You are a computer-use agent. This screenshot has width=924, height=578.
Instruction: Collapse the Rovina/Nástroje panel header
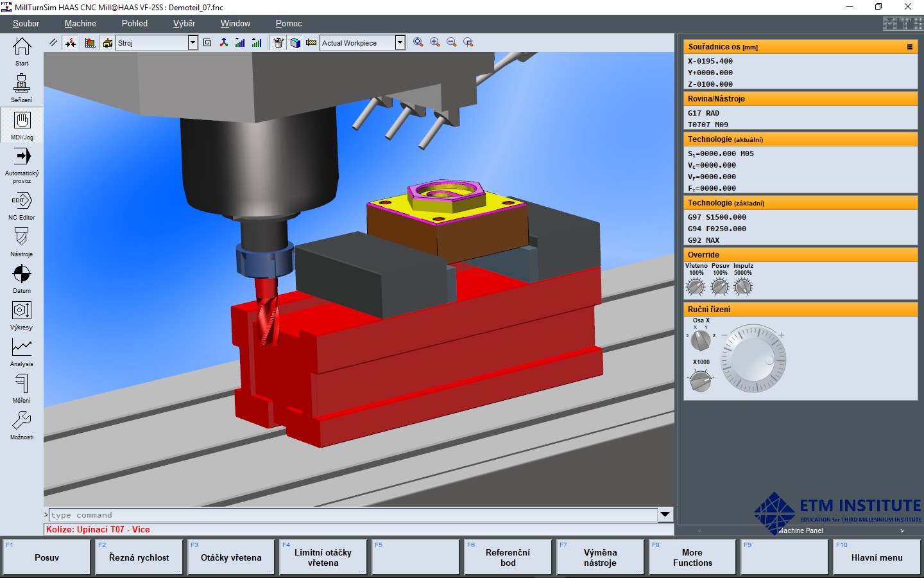[x=800, y=99]
